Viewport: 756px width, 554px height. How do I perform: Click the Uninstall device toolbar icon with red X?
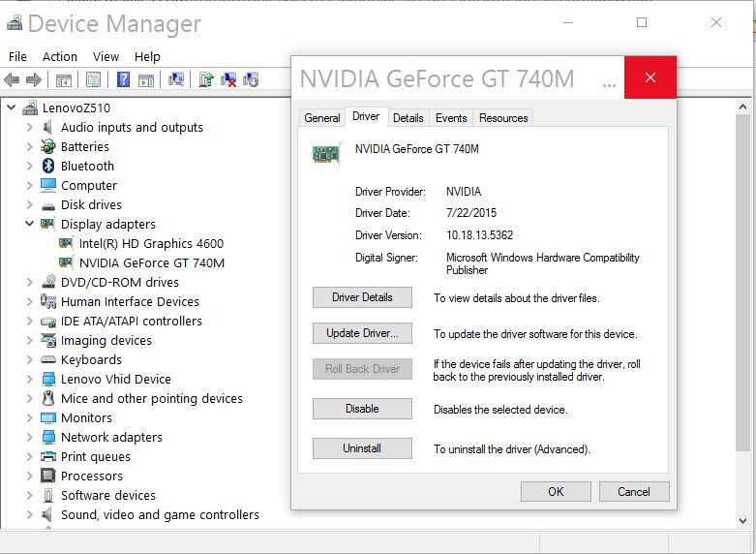click(x=228, y=79)
